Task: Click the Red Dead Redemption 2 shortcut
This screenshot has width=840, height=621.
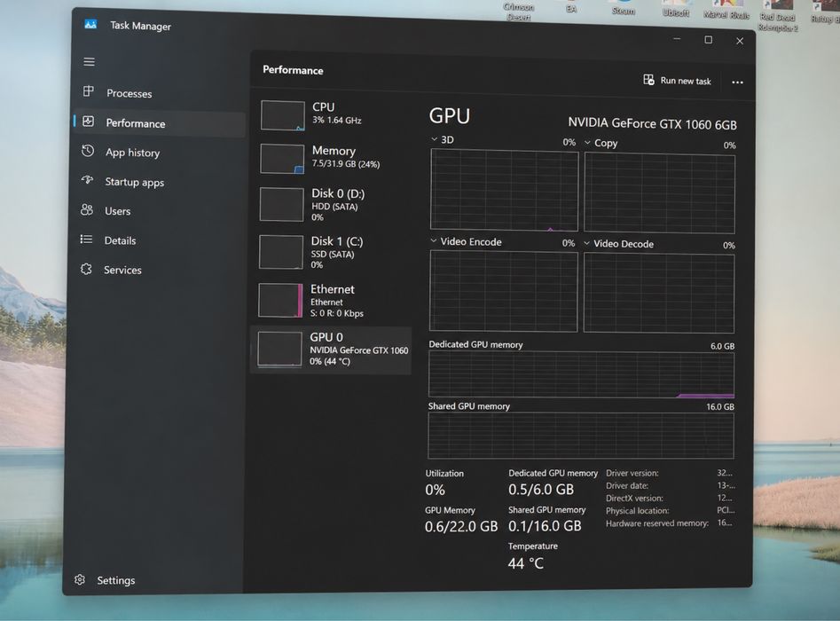Action: click(x=778, y=16)
